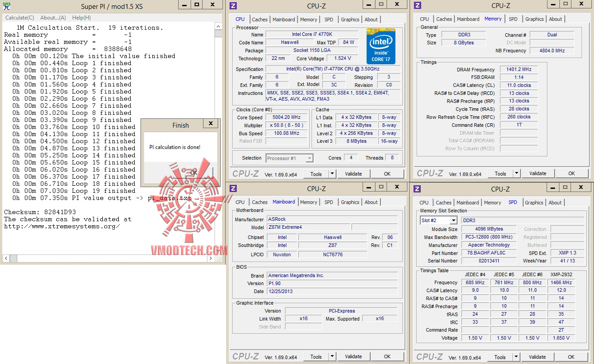Switch to About tab in CPU window

point(371,20)
